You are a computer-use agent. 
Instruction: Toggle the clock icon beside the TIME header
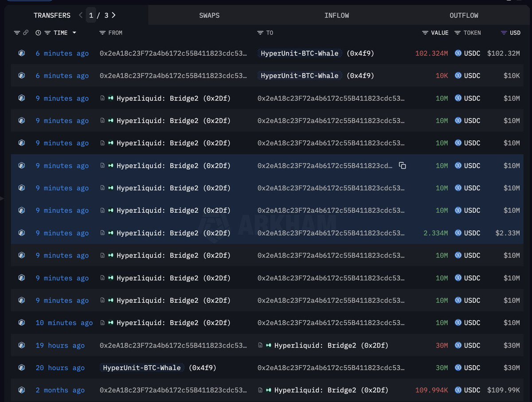coord(38,33)
